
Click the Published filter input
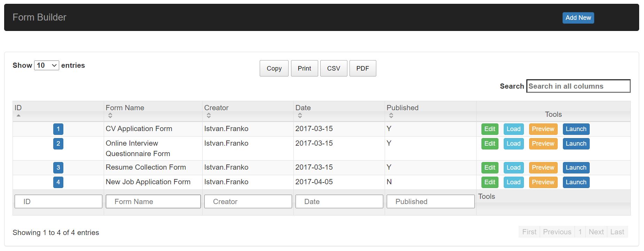coord(430,202)
